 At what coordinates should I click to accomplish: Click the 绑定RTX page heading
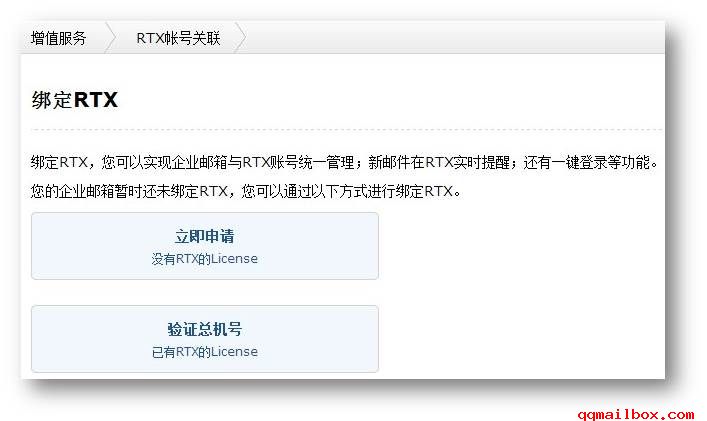tap(74, 100)
